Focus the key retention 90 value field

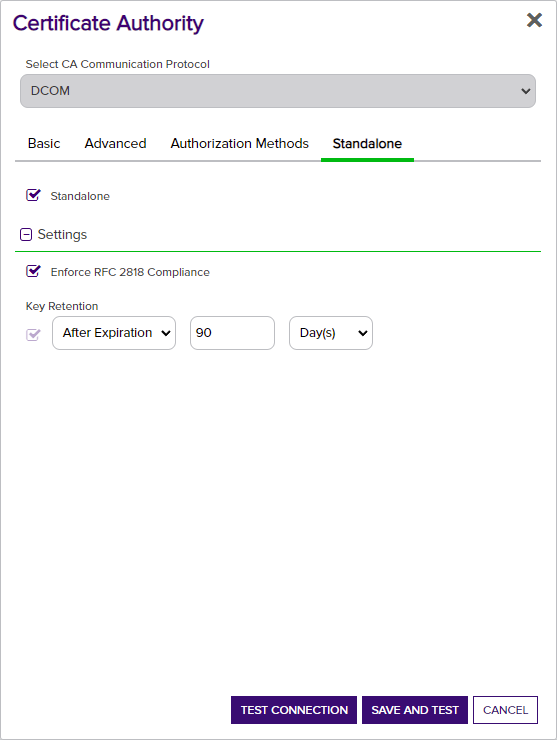[232, 333]
